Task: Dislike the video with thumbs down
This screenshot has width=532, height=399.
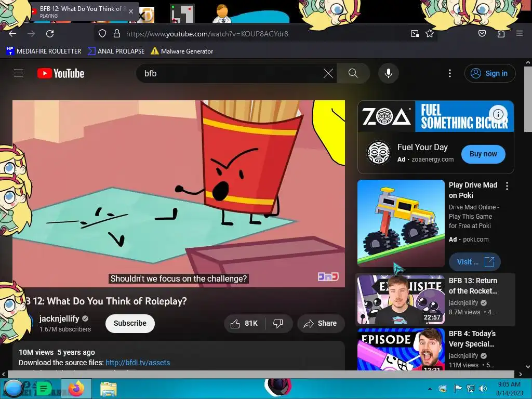Action: 278,323
